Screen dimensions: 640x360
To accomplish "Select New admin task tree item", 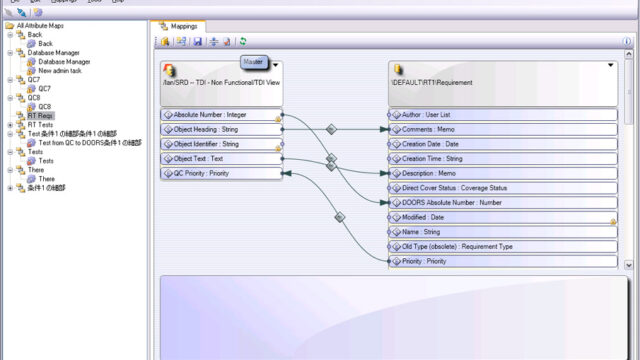I will pos(60,71).
